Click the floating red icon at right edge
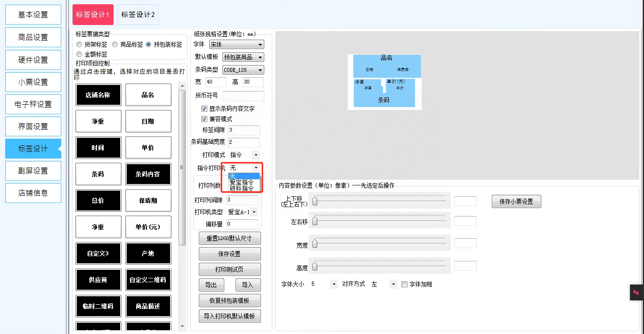The height and width of the screenshot is (334, 644). coord(636,292)
